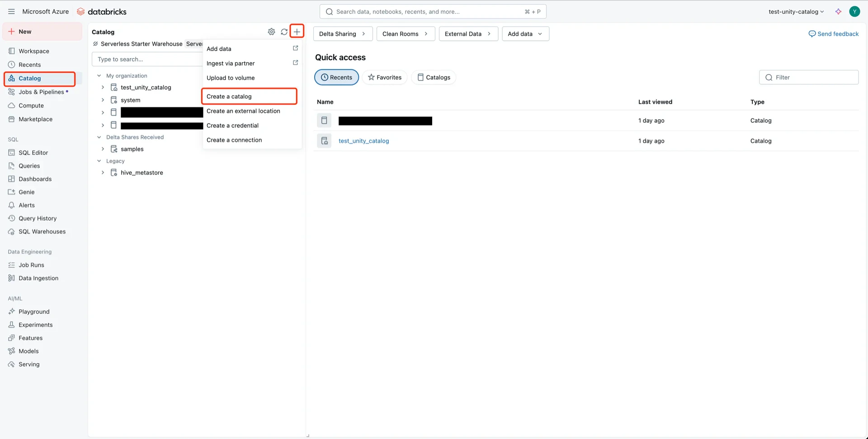The image size is (868, 439).
Task: Select Upload to volume menu item
Action: 252,78
